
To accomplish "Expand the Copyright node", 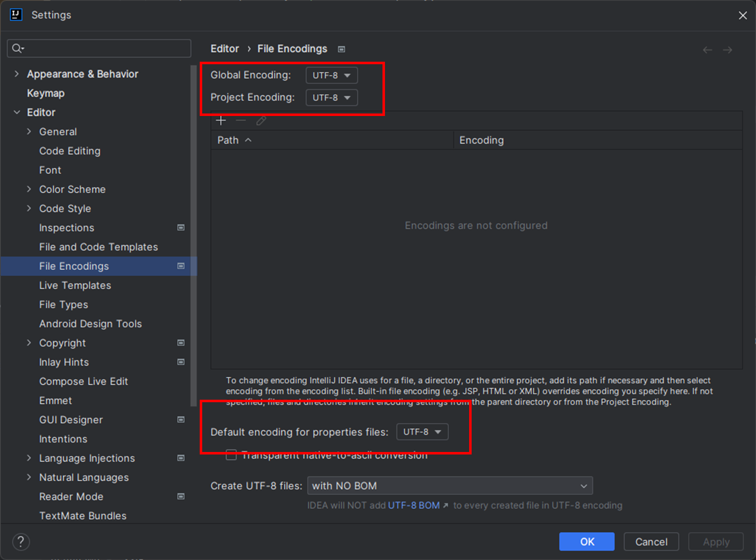I will tap(29, 342).
